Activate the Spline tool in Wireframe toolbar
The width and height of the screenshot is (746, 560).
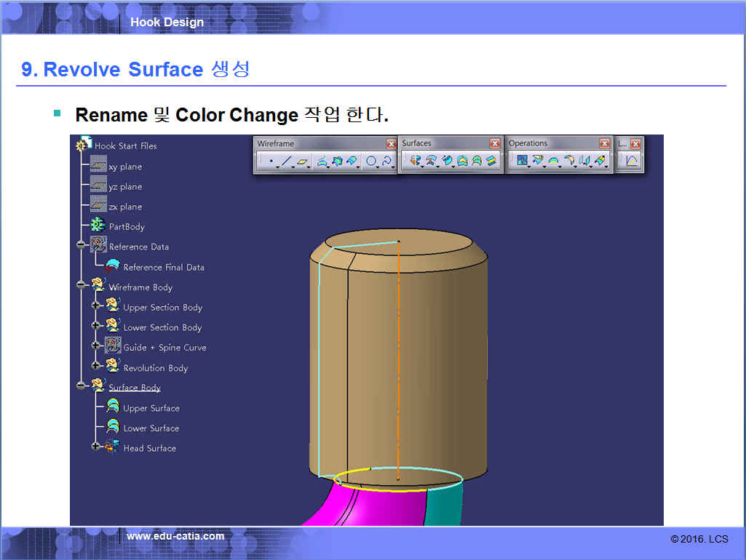387,161
